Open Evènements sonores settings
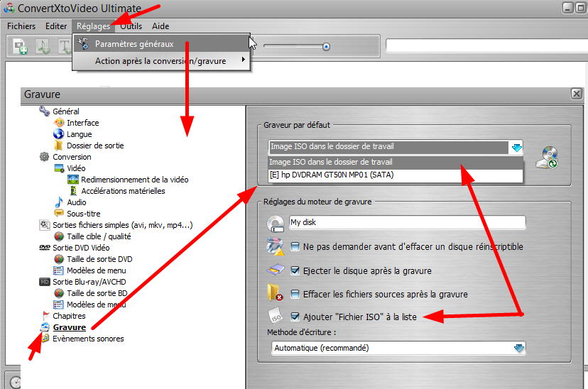588x389 pixels. pos(88,339)
